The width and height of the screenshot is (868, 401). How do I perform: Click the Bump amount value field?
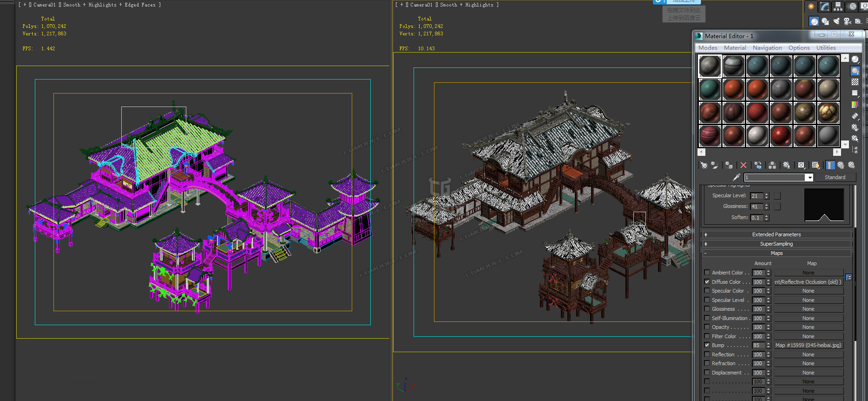(758, 345)
